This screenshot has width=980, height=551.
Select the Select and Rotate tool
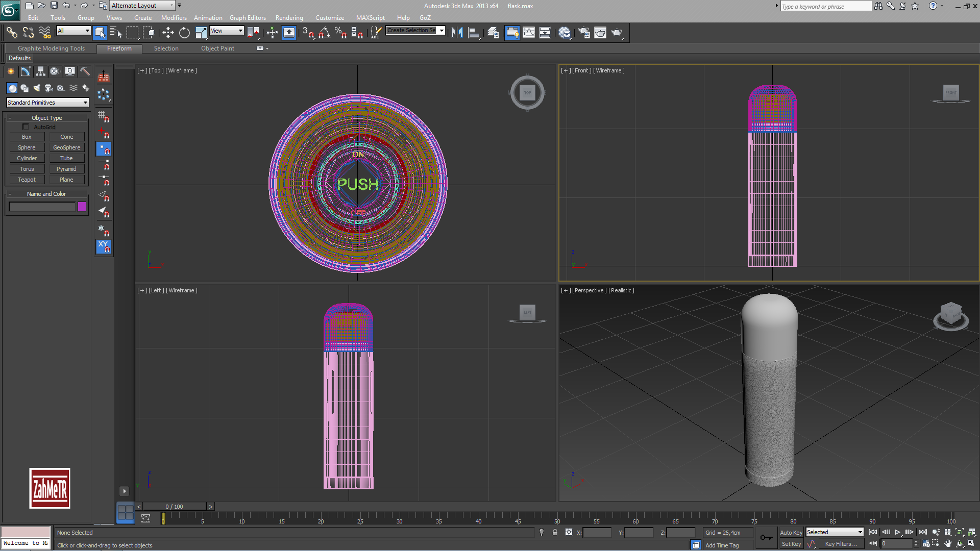[184, 33]
